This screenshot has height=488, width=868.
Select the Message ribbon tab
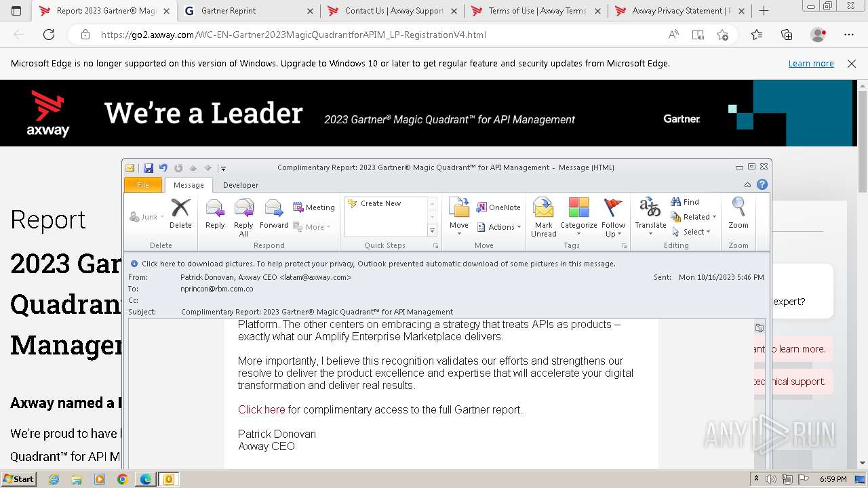coord(189,185)
